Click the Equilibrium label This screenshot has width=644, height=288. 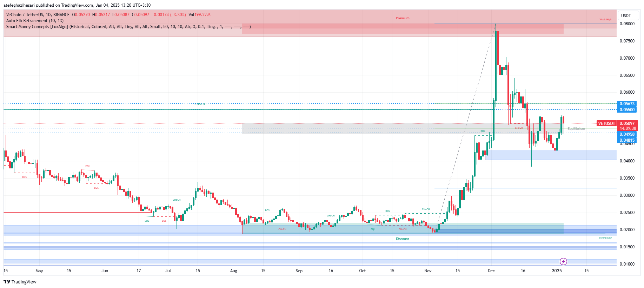point(576,129)
